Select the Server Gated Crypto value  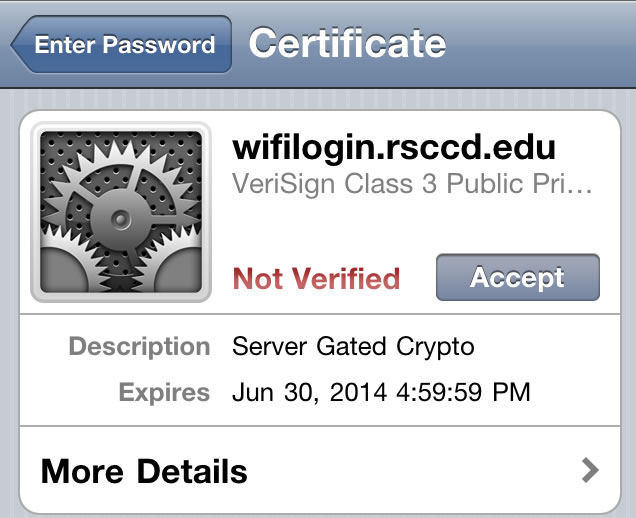(353, 347)
